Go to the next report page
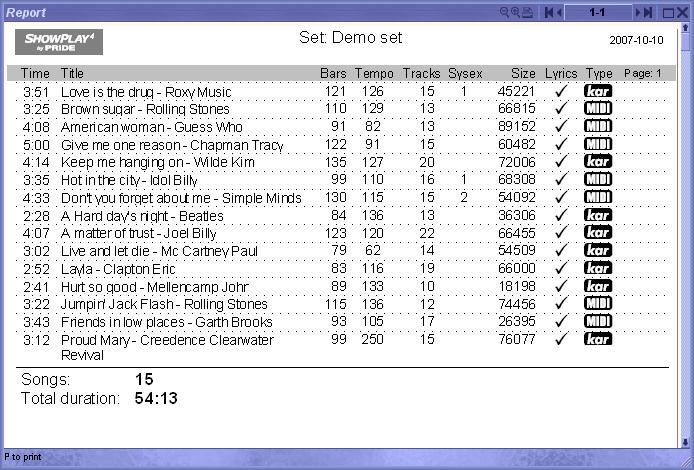The width and height of the screenshot is (694, 470). coord(638,12)
